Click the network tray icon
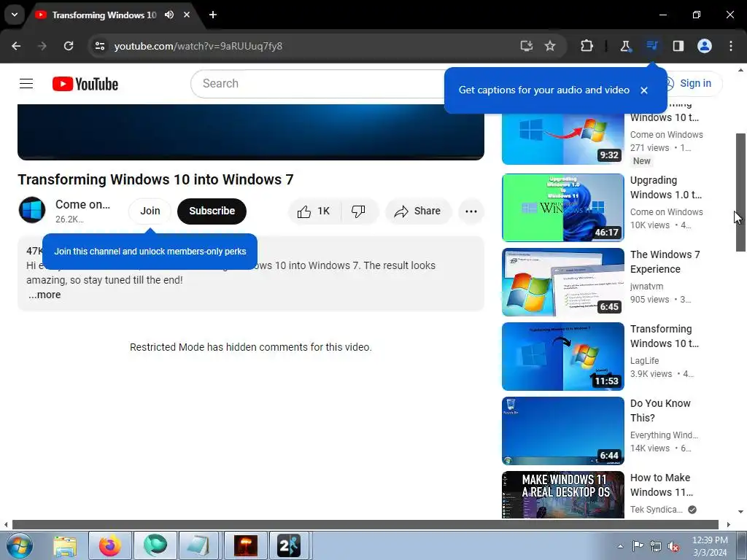This screenshot has width=747, height=560. pyautogui.click(x=656, y=546)
